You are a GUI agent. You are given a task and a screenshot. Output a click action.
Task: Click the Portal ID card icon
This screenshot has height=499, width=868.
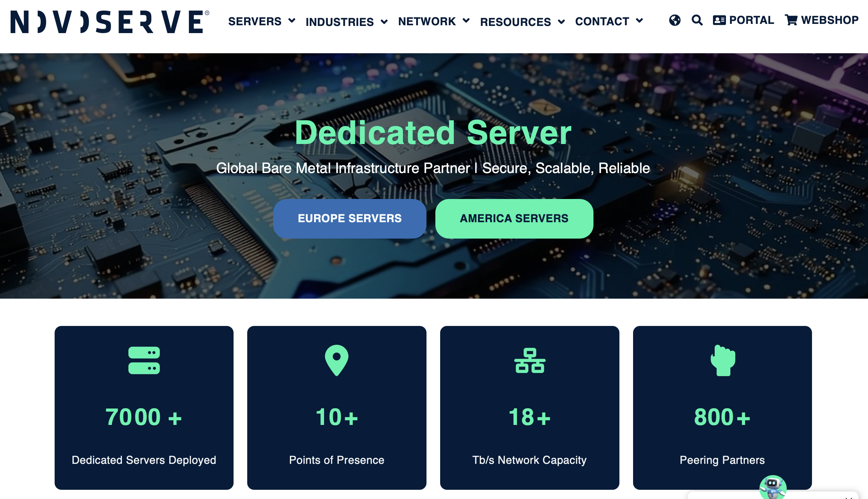coord(719,20)
